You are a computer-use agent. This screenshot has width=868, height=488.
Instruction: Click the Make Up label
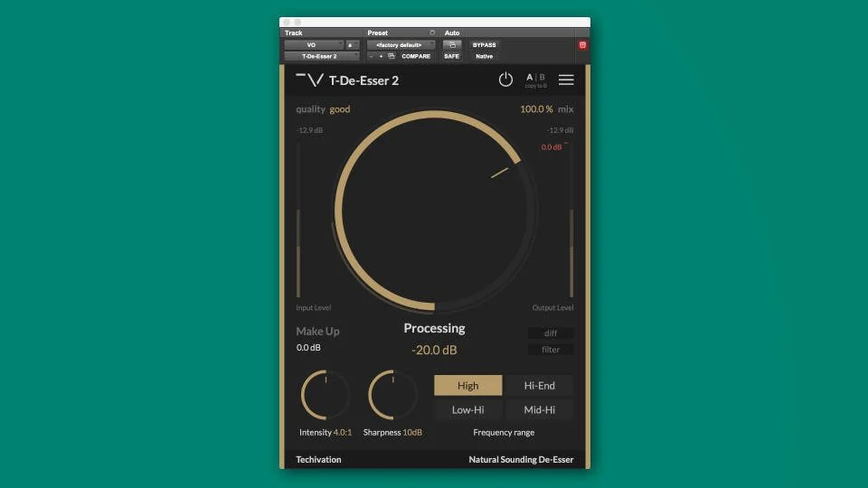tap(317, 331)
